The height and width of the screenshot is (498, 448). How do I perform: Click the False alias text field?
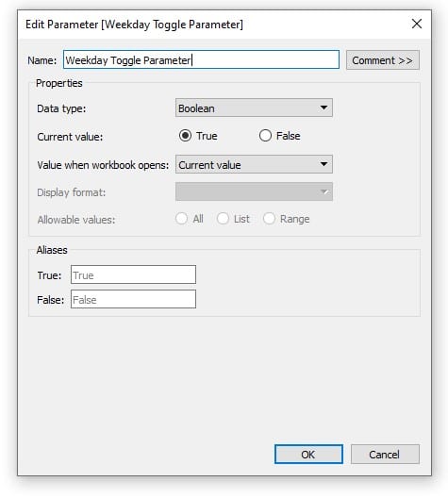133,299
